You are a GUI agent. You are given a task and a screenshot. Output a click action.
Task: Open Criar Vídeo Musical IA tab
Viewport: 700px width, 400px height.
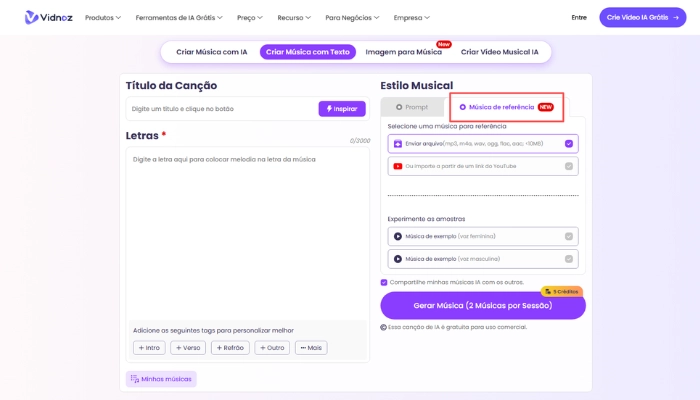(x=500, y=52)
